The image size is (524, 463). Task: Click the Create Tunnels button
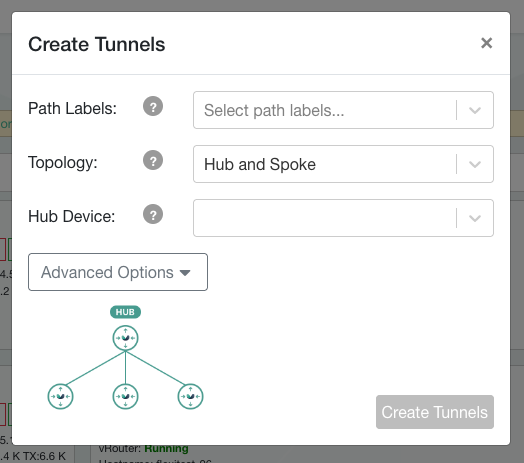[435, 412]
